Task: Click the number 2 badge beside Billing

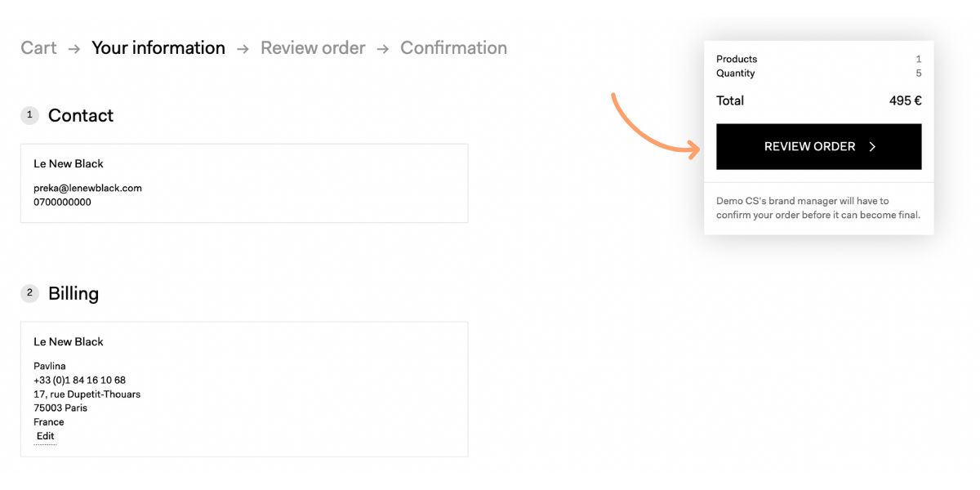Action: (x=29, y=293)
